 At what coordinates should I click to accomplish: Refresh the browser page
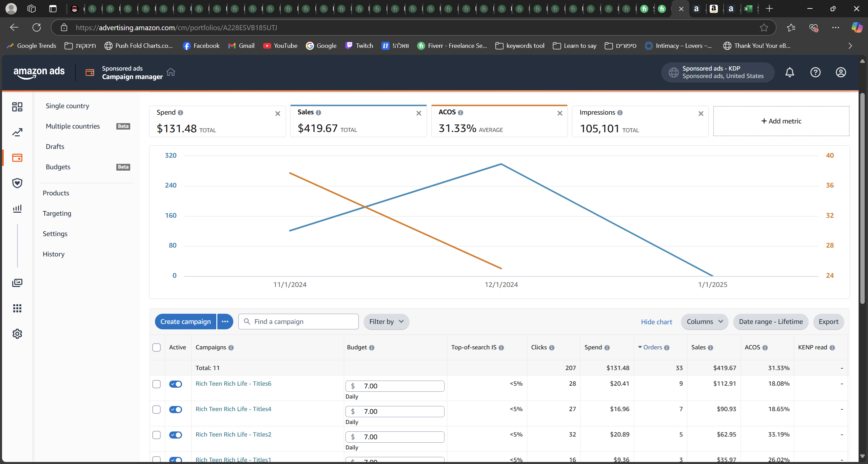37,27
